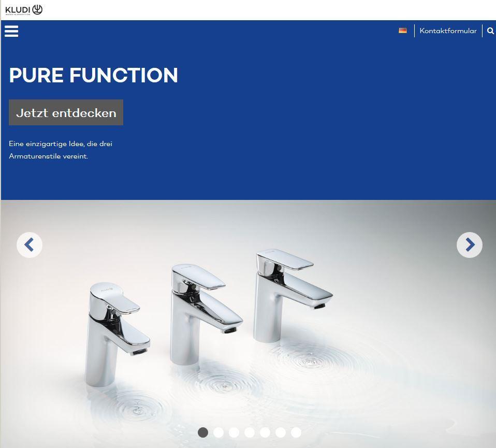This screenshot has height=448, width=496.
Task: Open the hamburger navigation menu
Action: click(11, 31)
